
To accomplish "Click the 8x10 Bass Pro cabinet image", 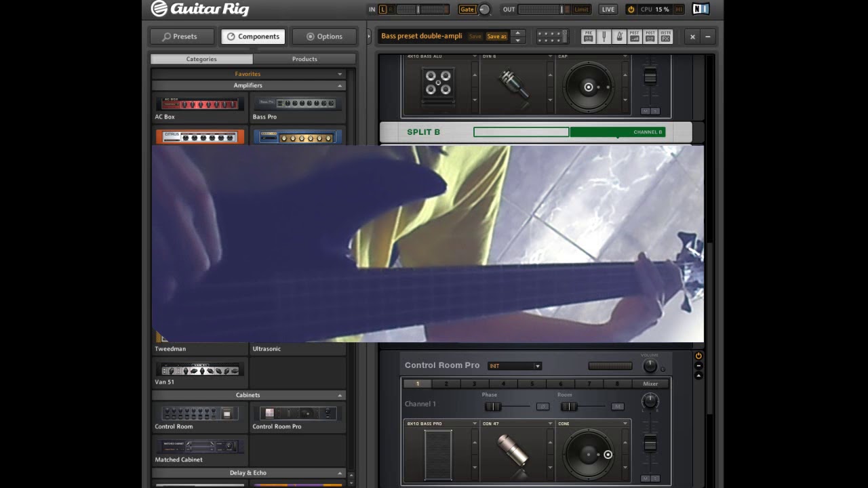I will tap(438, 455).
